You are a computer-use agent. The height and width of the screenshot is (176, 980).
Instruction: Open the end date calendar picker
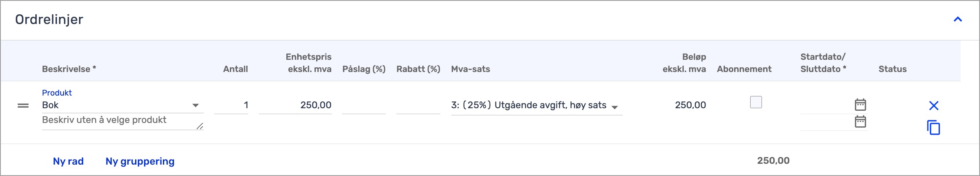click(x=860, y=122)
